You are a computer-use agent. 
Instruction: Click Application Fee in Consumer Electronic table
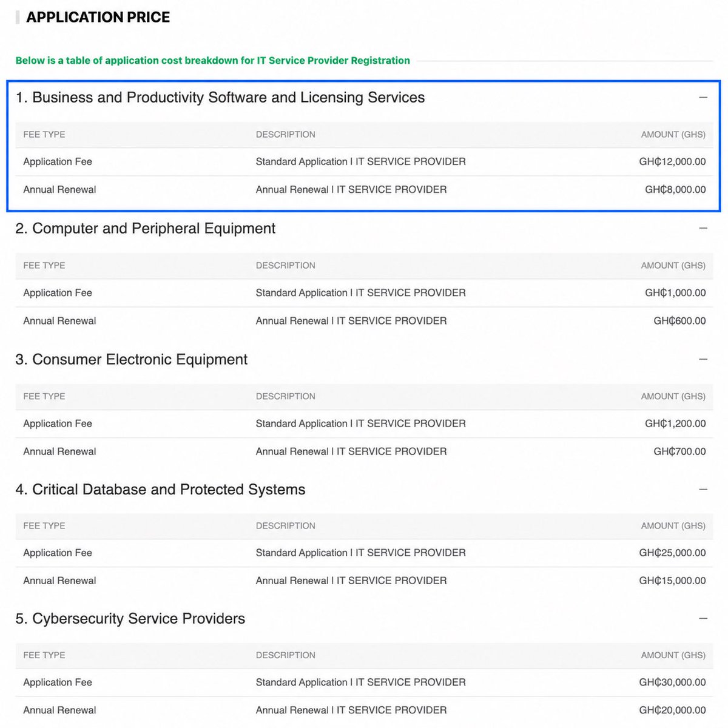click(x=58, y=423)
